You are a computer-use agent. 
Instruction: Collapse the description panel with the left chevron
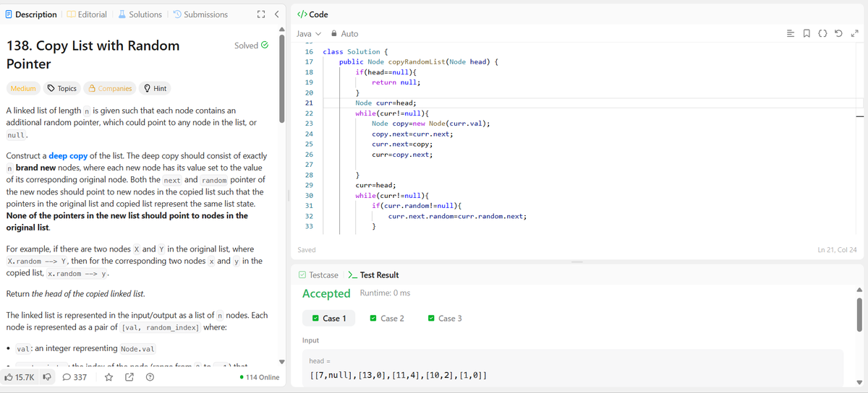276,14
